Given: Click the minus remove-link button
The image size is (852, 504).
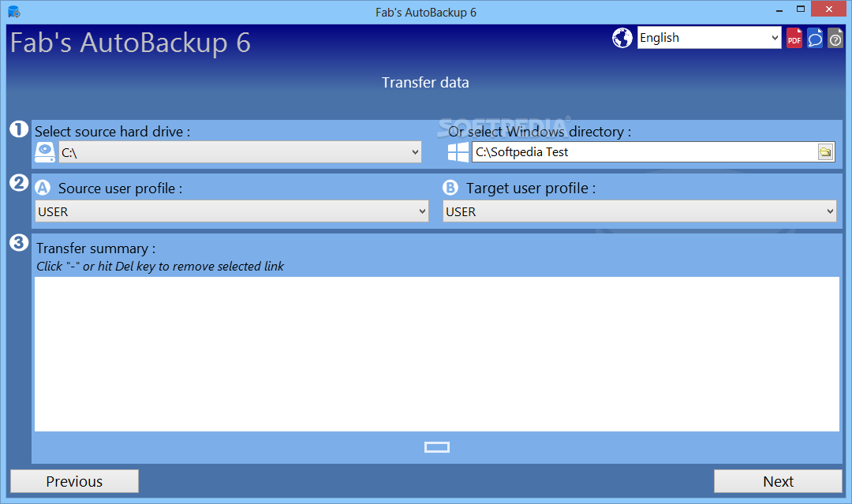Looking at the screenshot, I should point(437,447).
